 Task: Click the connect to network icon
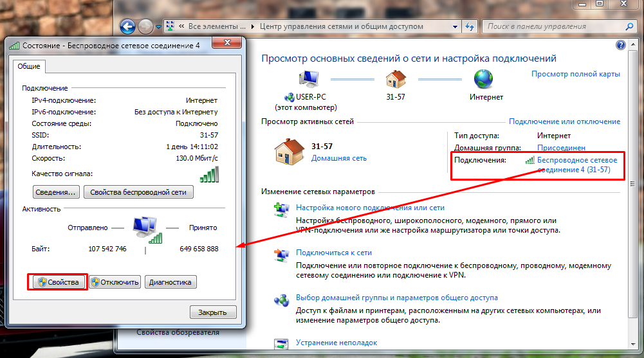[x=282, y=255]
